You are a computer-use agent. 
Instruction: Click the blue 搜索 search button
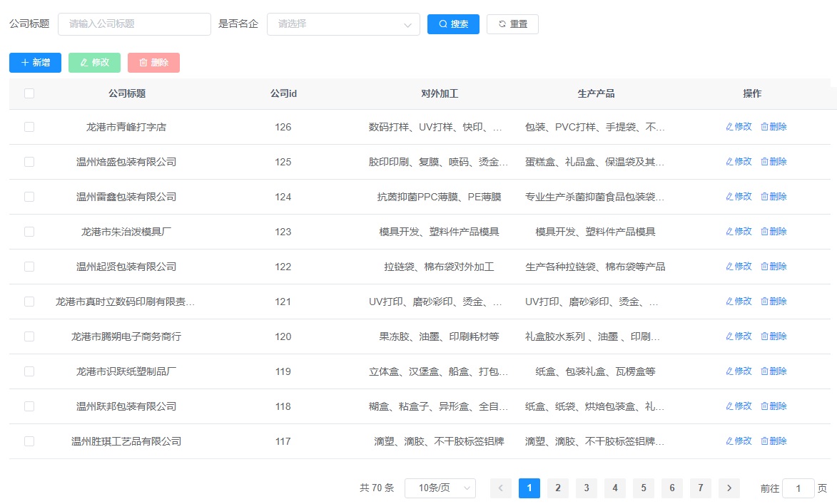coord(453,24)
